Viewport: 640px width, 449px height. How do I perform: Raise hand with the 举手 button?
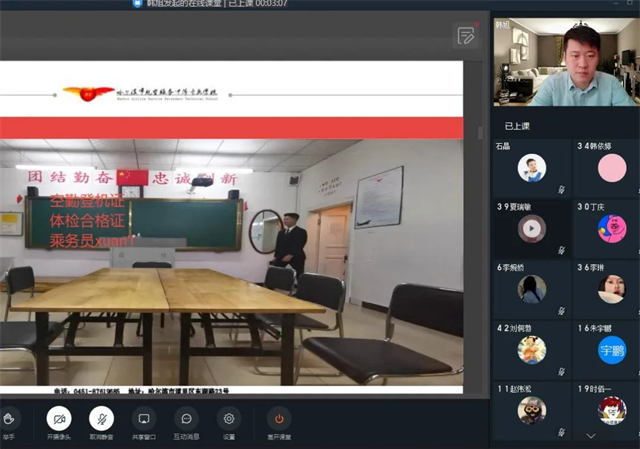[8, 419]
